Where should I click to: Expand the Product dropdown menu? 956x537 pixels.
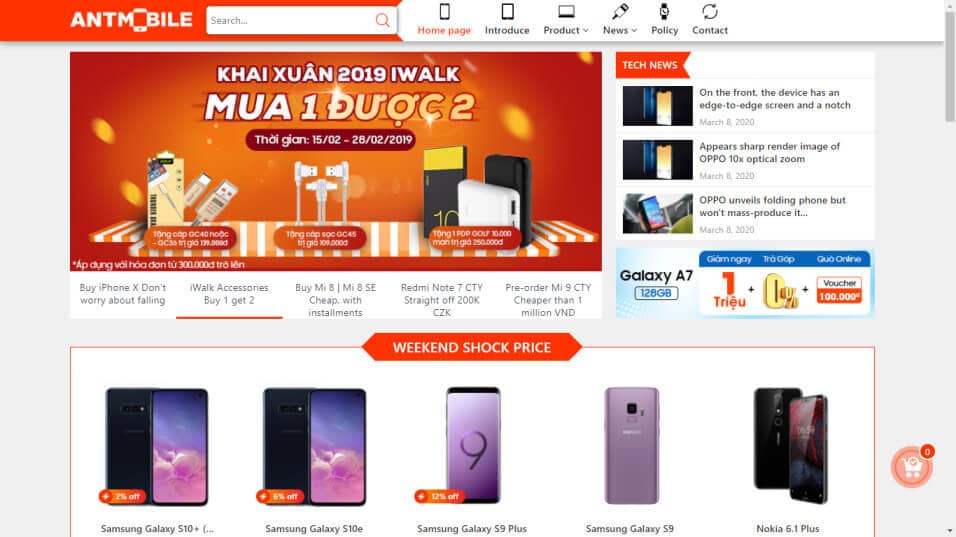tap(566, 30)
